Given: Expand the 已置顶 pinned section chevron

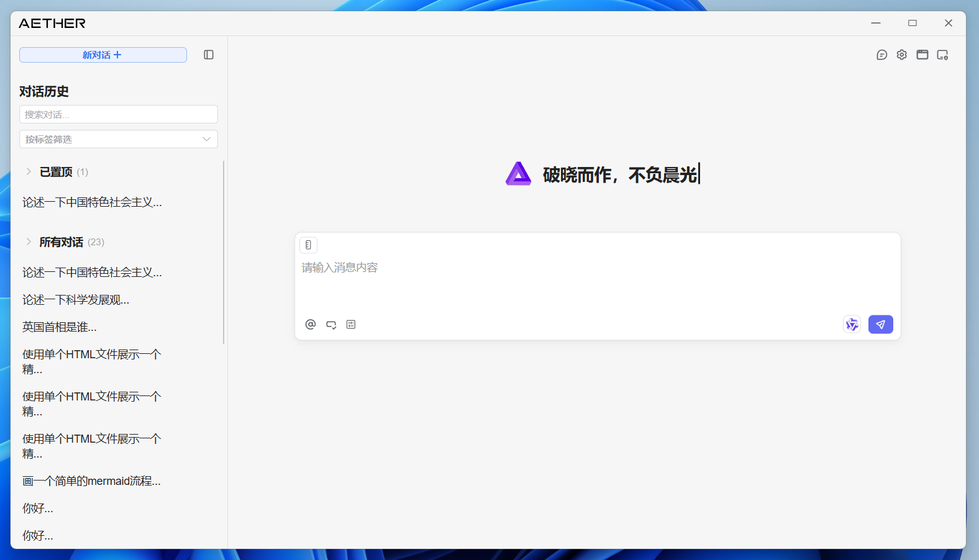Looking at the screenshot, I should (x=29, y=171).
